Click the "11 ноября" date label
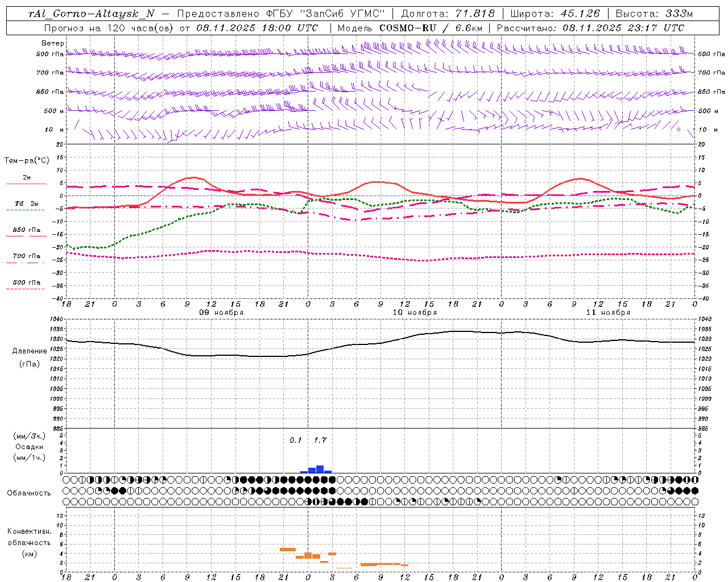728x582 pixels. [x=609, y=313]
